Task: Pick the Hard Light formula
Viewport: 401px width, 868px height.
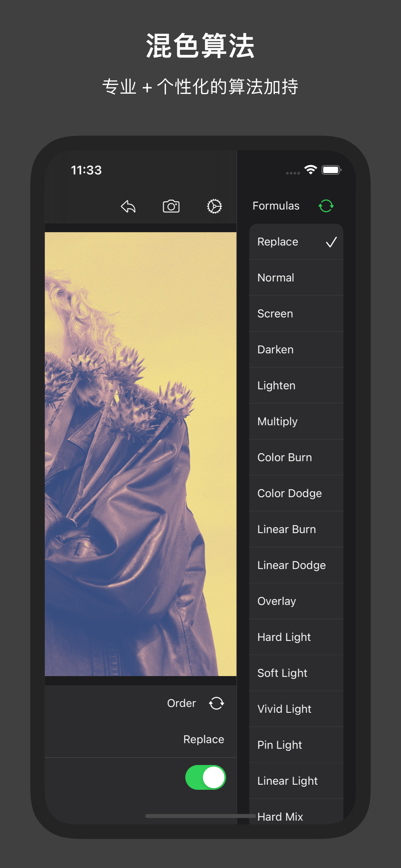Action: tap(296, 637)
